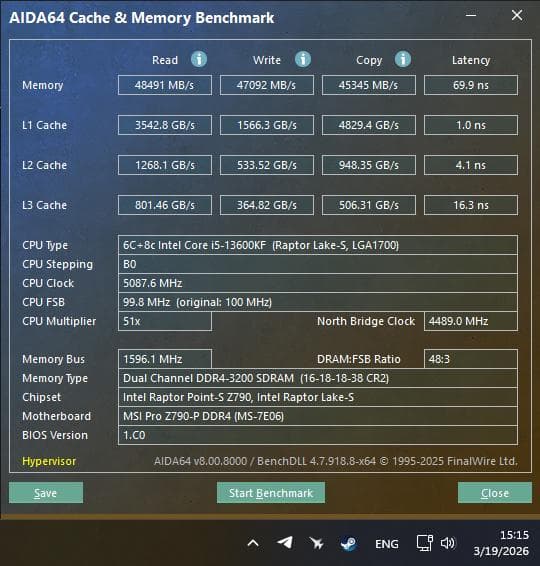Expand hidden tray icons chevron
Image resolution: width=540 pixels, height=566 pixels.
click(x=253, y=543)
